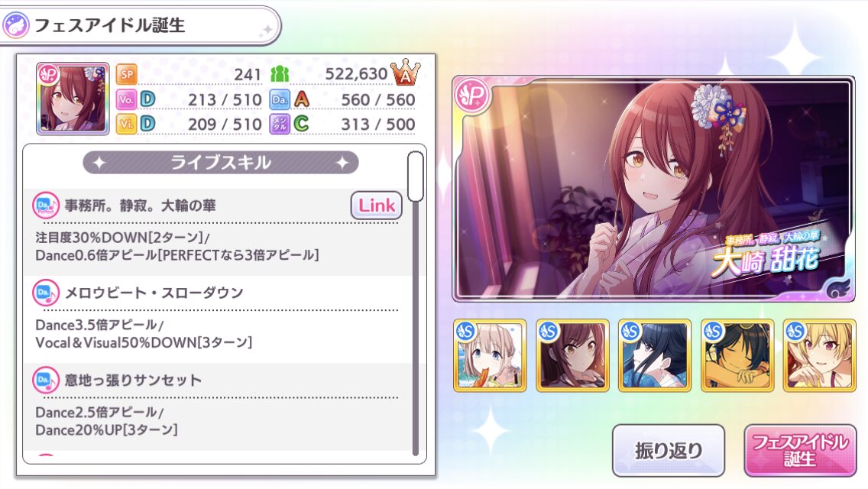Click the crown A rank icon
The width and height of the screenshot is (868, 489).
[405, 72]
